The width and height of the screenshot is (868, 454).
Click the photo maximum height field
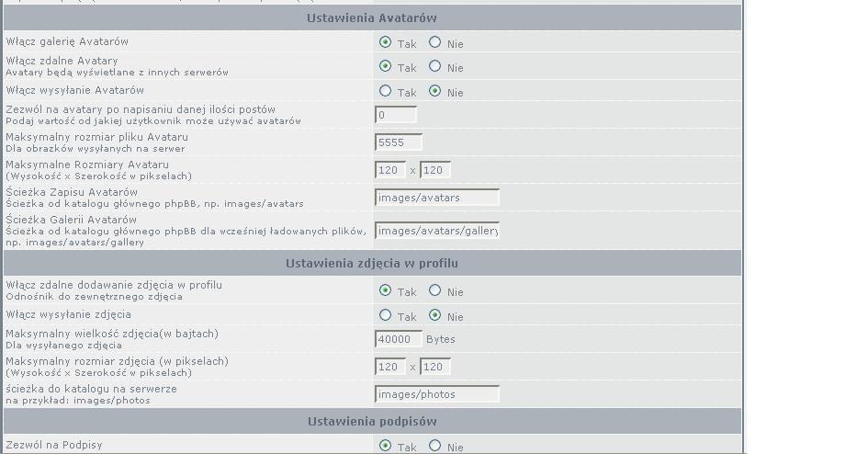point(390,367)
